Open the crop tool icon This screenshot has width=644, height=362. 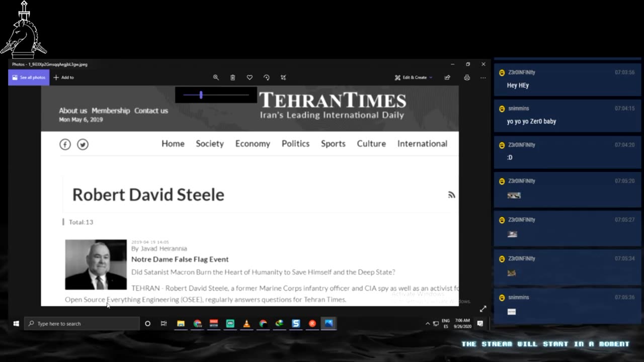tap(283, 77)
